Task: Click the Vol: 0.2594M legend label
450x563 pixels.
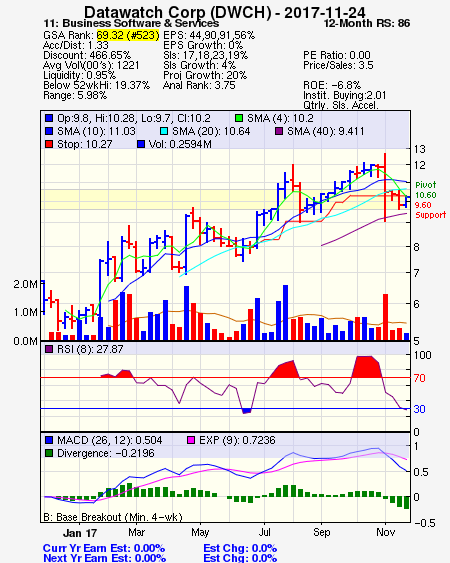Action: click(180, 144)
